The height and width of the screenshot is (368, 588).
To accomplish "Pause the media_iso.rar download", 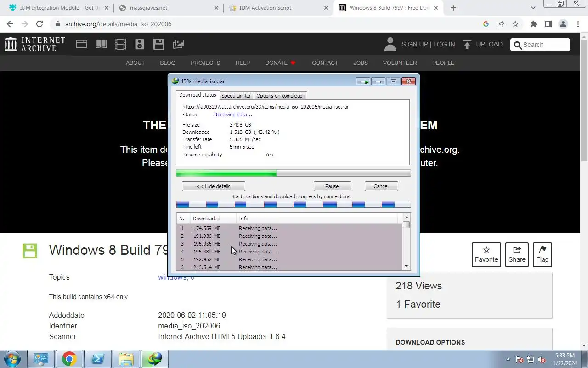I will pos(332,186).
